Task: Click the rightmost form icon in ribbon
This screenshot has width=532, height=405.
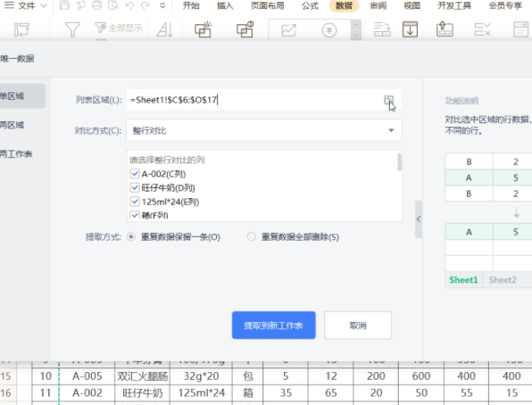Action: pos(520,29)
